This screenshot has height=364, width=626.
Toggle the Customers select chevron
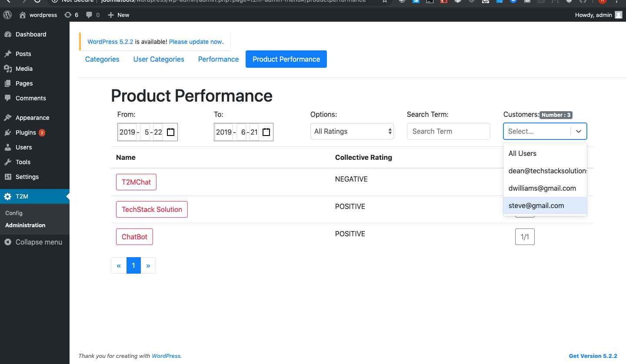point(579,131)
